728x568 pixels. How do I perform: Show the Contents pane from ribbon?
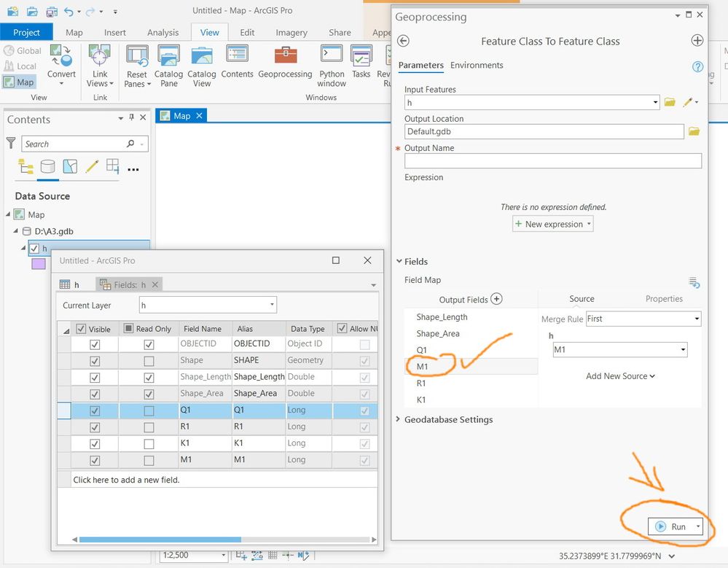(x=238, y=61)
